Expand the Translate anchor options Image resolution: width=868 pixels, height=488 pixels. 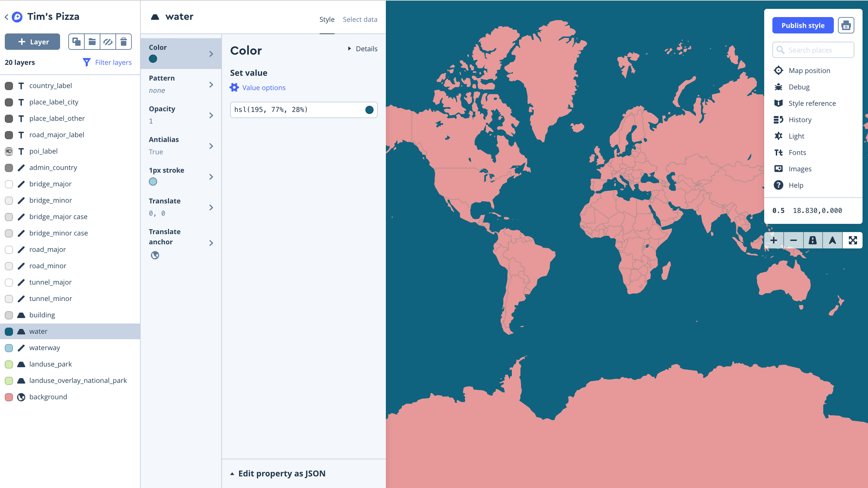[212, 243]
